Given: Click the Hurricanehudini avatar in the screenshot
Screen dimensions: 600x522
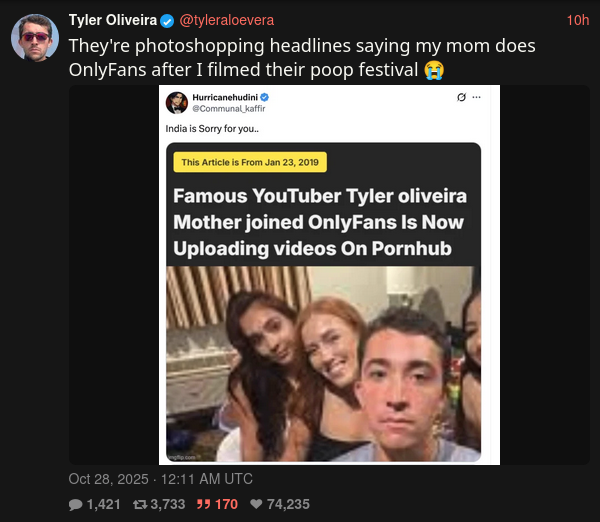Looking at the screenshot, I should coord(177,103).
